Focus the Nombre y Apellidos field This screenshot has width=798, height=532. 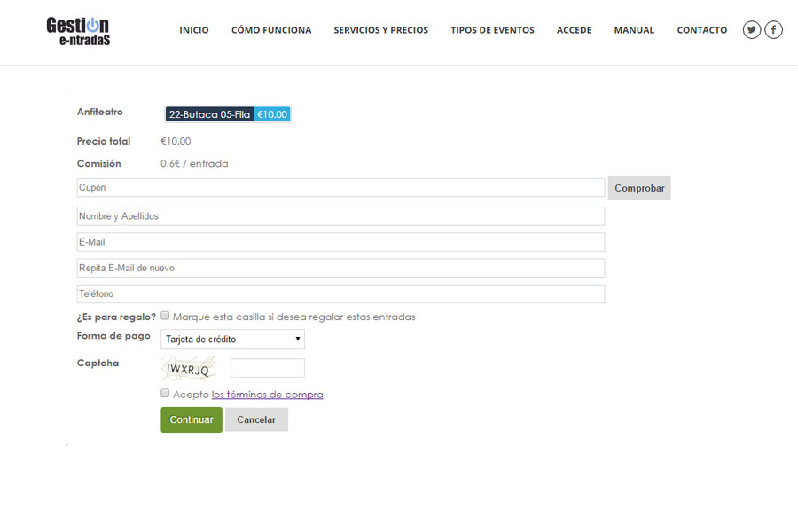click(x=340, y=216)
